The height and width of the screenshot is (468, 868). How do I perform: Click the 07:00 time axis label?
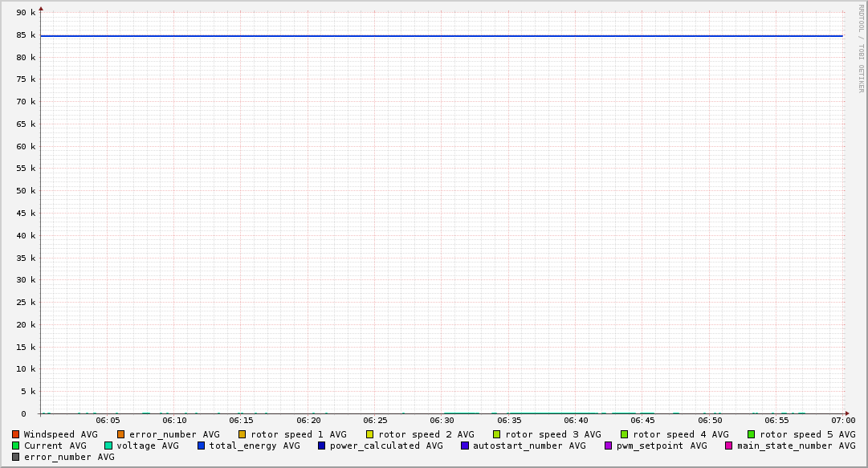(x=843, y=420)
